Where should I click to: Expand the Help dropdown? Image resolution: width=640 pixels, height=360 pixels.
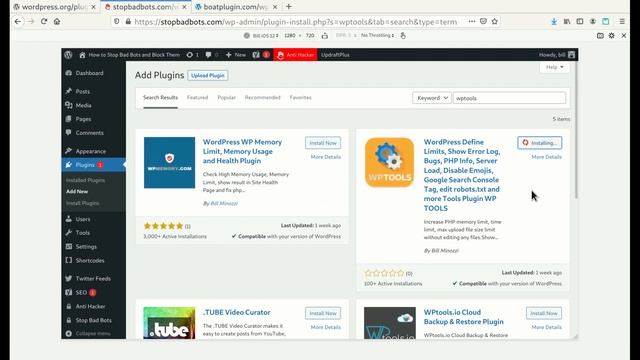click(x=554, y=67)
